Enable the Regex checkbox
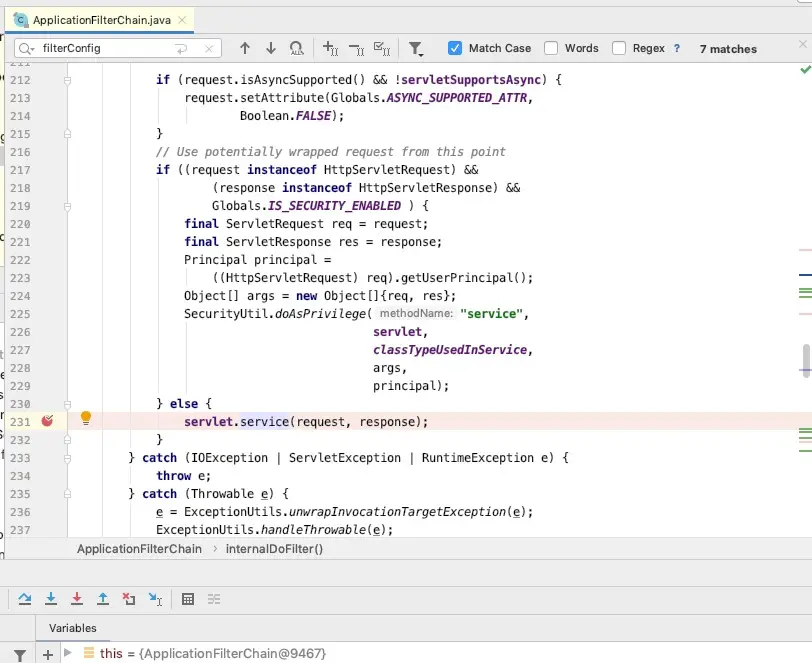Viewport: 812px width, 663px height. tap(619, 48)
